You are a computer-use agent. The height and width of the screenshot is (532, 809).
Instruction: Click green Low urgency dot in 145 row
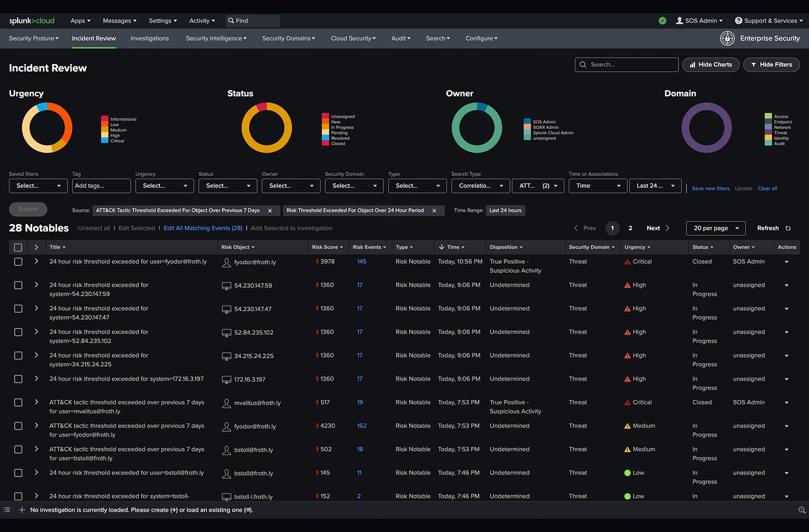pos(627,473)
